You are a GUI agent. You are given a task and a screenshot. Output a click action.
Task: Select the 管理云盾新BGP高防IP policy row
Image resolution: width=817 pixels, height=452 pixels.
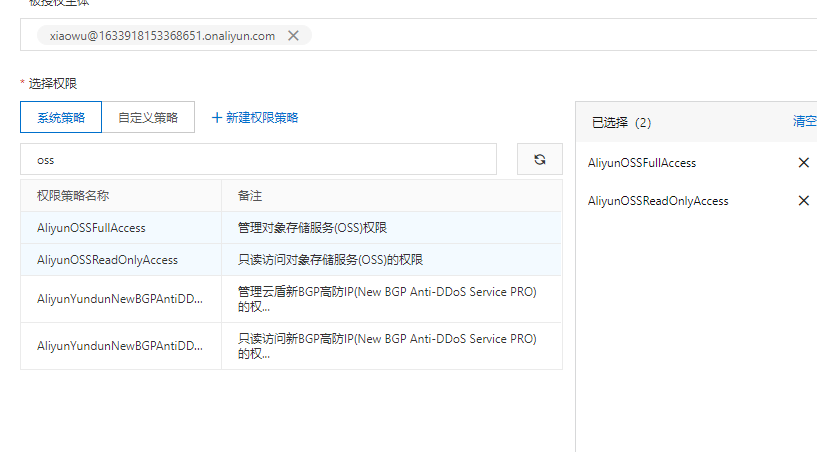click(x=291, y=299)
